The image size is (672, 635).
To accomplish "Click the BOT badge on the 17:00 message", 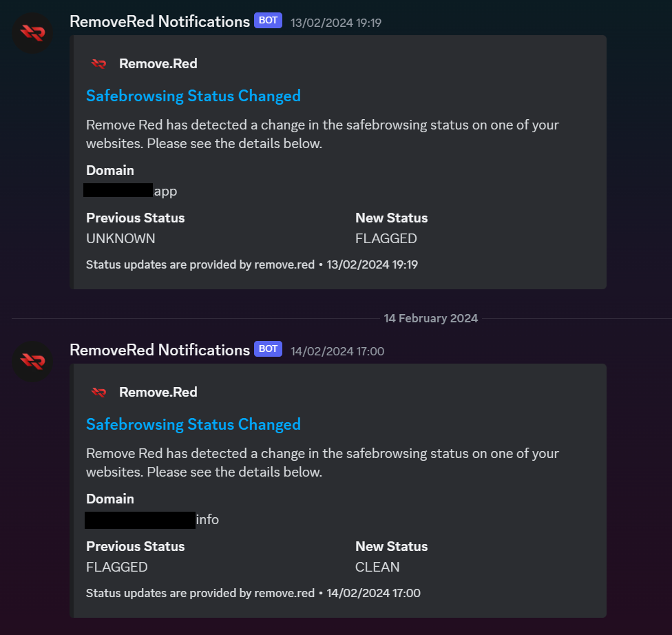I will [x=268, y=349].
